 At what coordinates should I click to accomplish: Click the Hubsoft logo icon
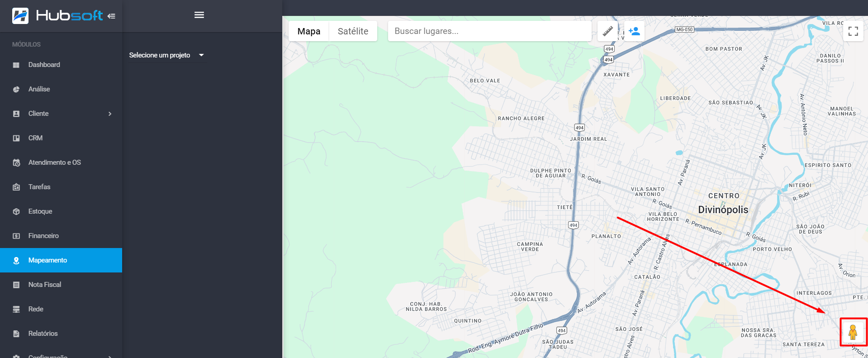coord(20,16)
